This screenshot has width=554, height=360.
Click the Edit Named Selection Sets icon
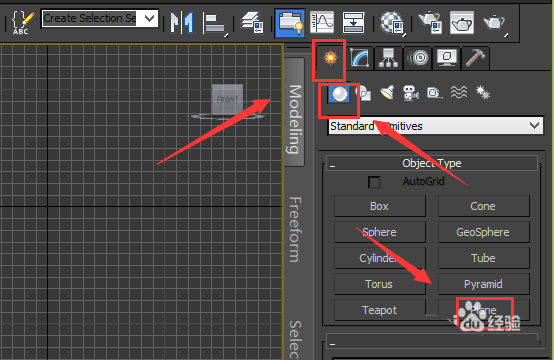23,22
